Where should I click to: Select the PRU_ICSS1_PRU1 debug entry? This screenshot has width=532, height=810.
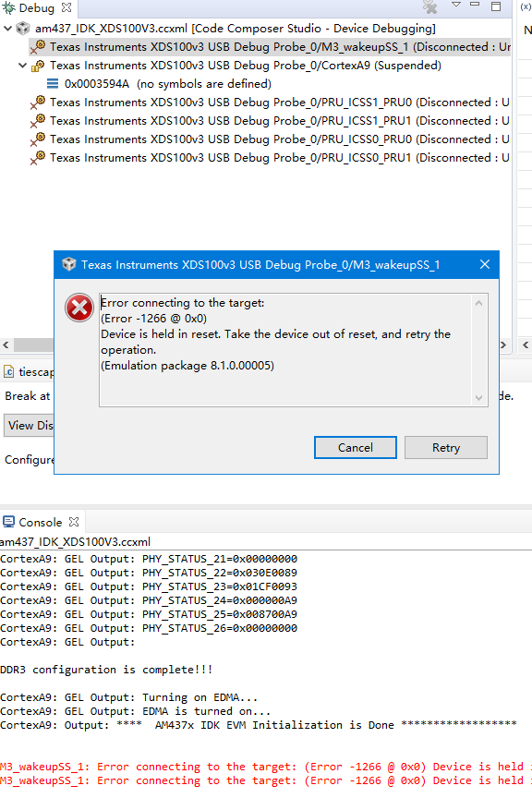tap(280, 121)
